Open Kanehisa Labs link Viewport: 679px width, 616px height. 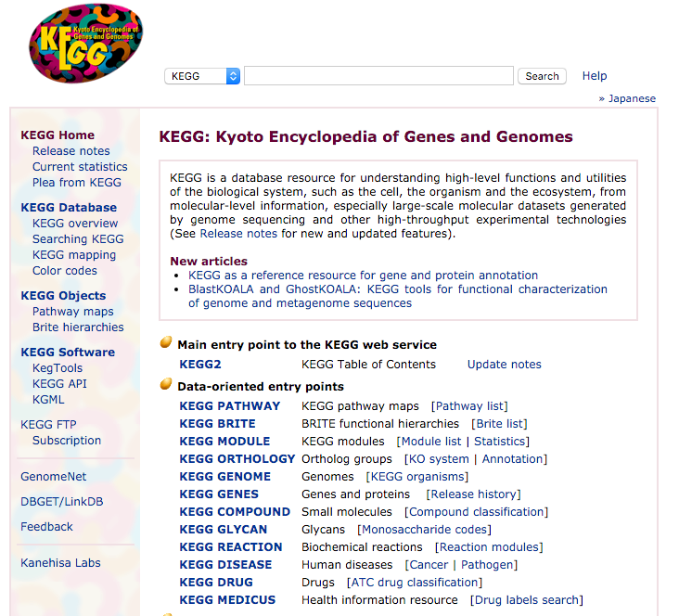coord(60,563)
